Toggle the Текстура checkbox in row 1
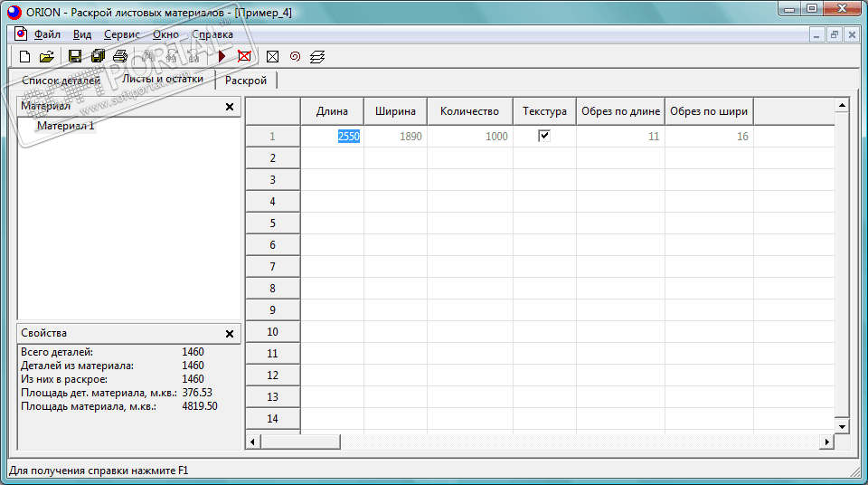 [x=544, y=136]
